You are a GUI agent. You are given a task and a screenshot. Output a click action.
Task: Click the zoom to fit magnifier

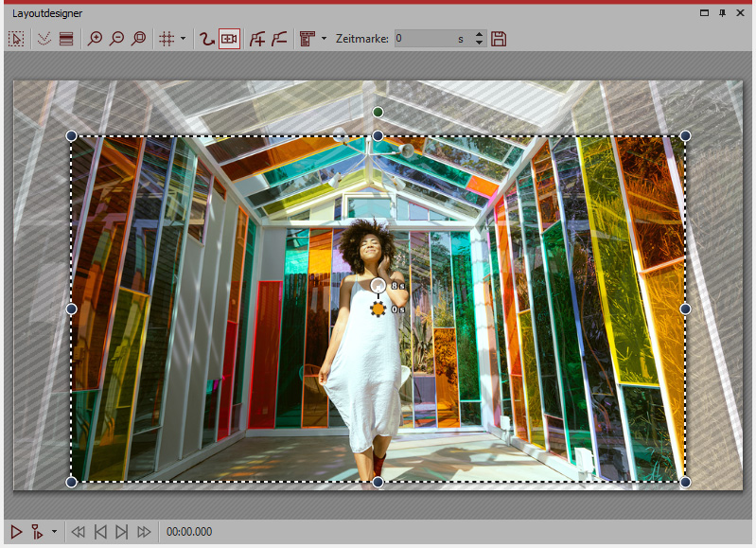point(139,39)
